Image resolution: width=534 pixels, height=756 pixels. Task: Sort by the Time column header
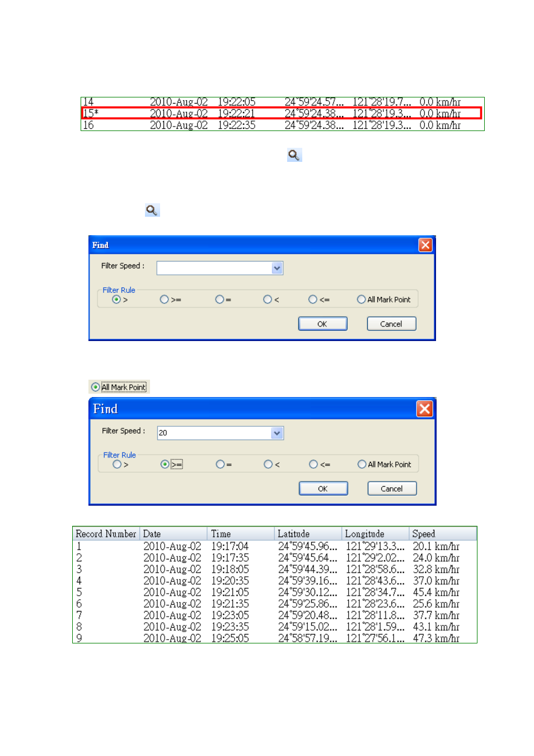241,534
